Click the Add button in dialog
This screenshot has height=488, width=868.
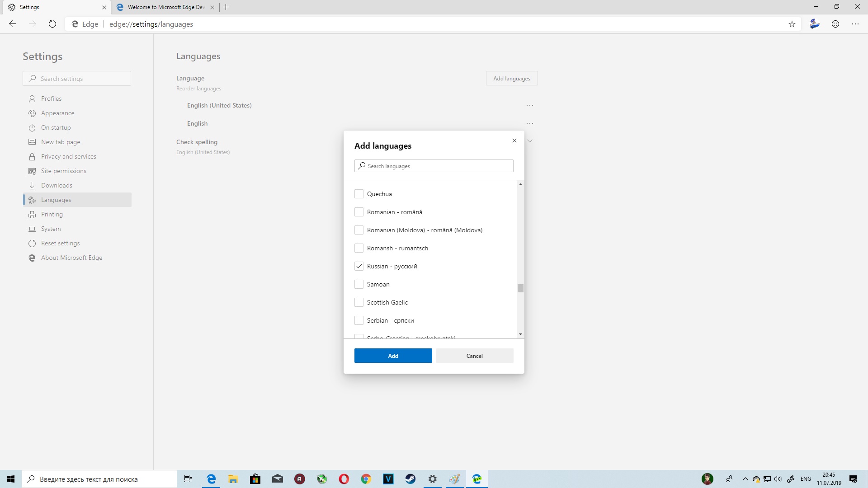click(x=393, y=356)
